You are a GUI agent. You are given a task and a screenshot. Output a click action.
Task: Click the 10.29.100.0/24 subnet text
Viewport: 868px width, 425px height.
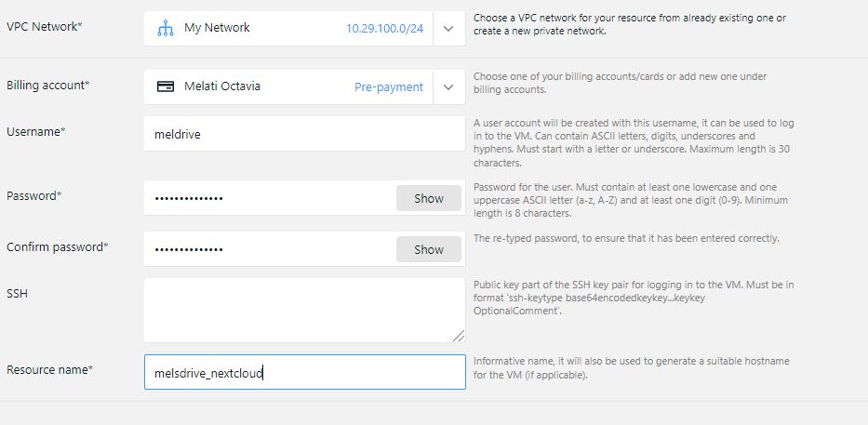coord(384,28)
